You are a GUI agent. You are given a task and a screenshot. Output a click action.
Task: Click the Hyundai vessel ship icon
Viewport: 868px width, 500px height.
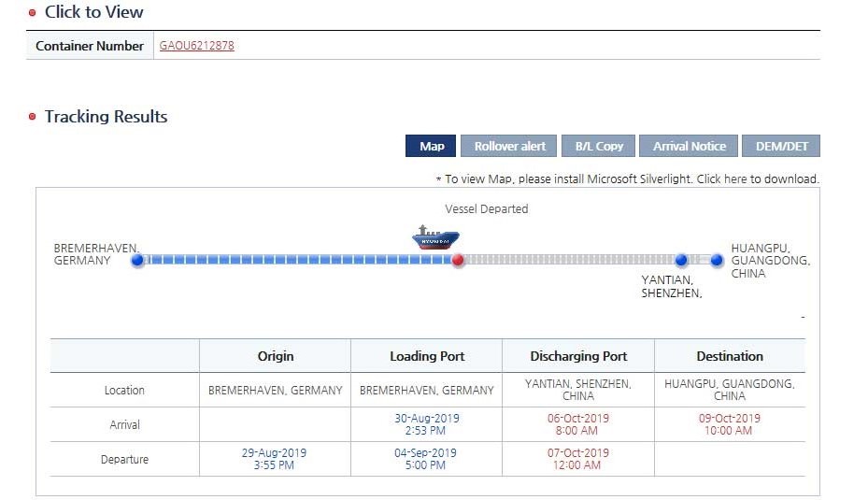[435, 238]
